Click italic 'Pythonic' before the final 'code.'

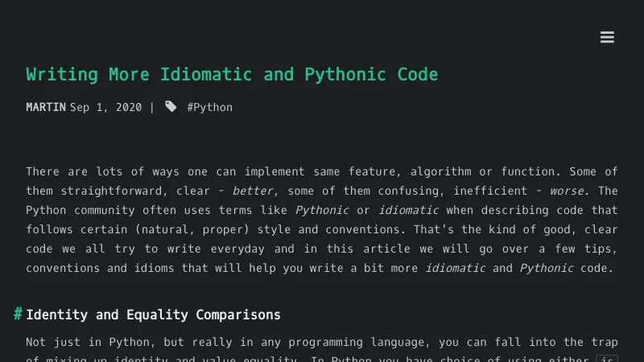point(547,268)
